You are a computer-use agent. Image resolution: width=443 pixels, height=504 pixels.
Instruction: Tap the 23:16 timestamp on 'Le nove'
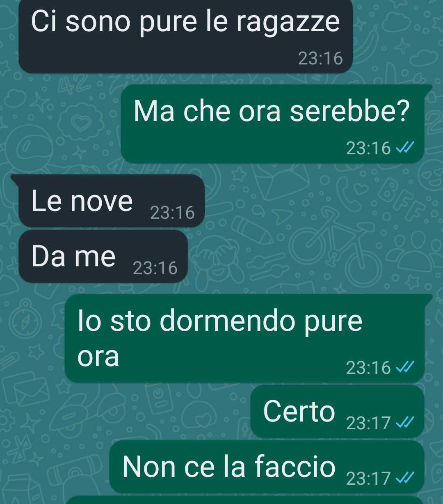[172, 213]
